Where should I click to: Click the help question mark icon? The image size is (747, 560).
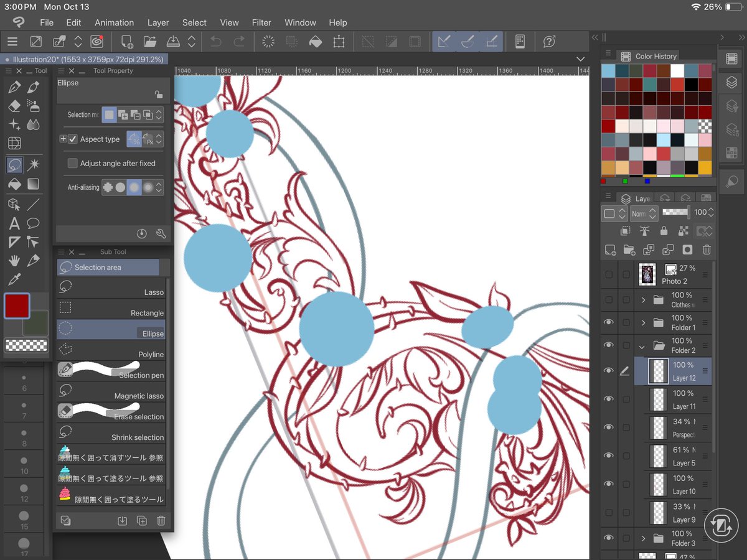click(549, 42)
